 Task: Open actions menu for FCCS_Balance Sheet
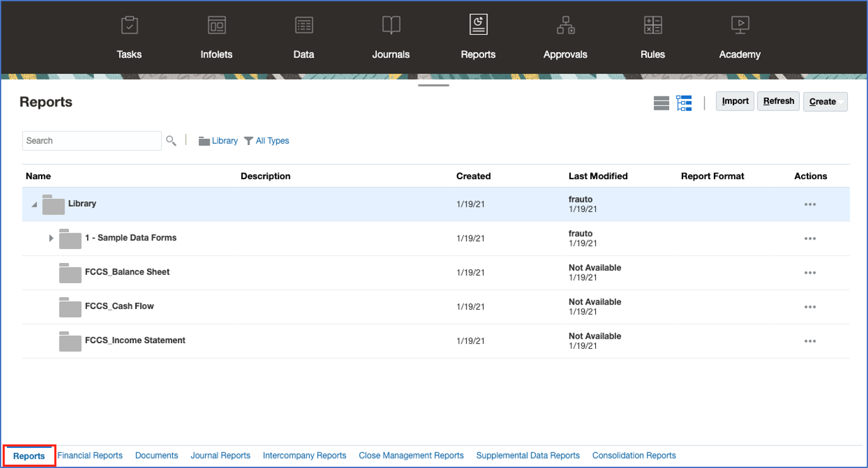point(810,272)
